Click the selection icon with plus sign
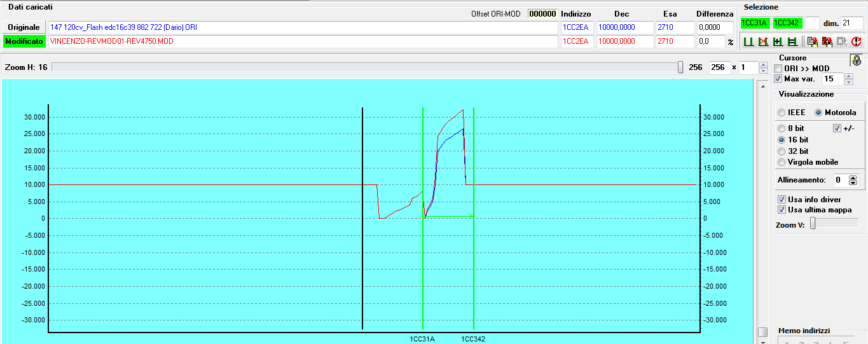The image size is (868, 344). coord(777,42)
